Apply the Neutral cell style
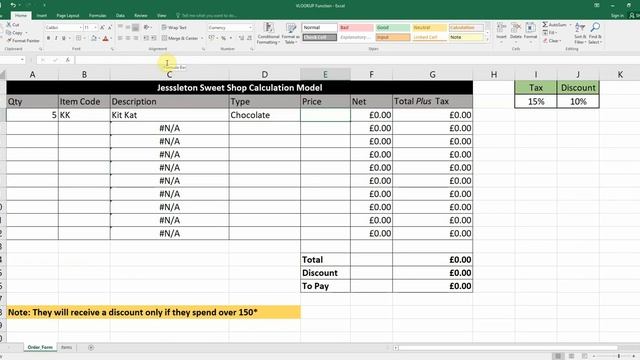 (429, 27)
